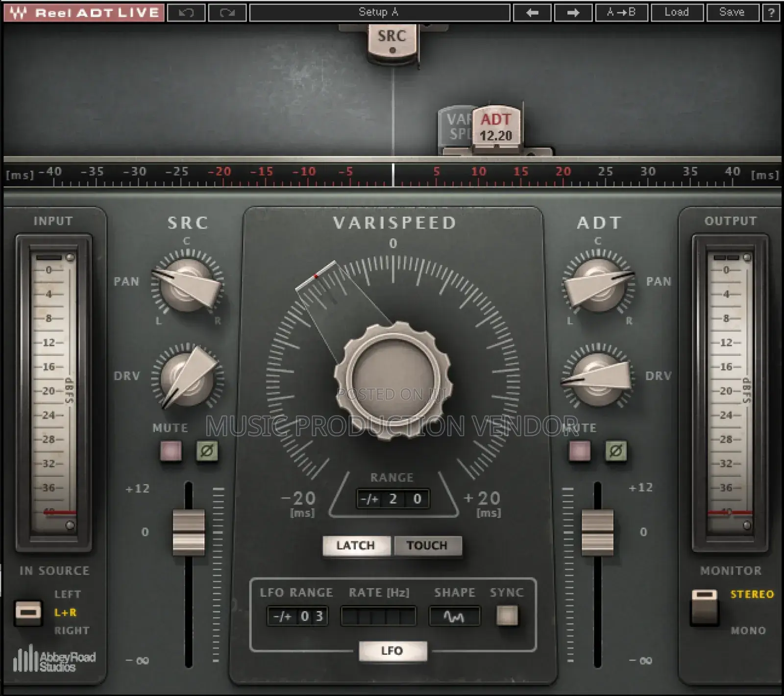Click the input meter clip indicator
Screen dimensions: 784x696
(x=49, y=257)
